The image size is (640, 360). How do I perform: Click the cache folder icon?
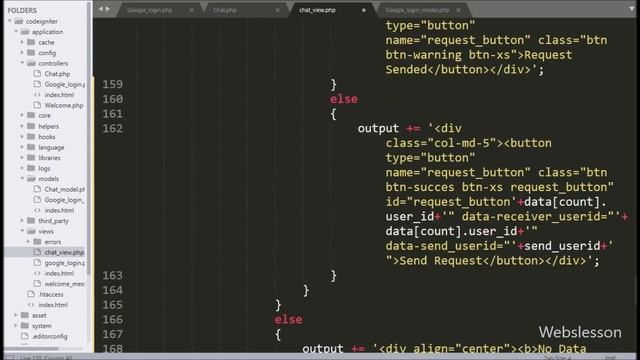pyautogui.click(x=31, y=42)
